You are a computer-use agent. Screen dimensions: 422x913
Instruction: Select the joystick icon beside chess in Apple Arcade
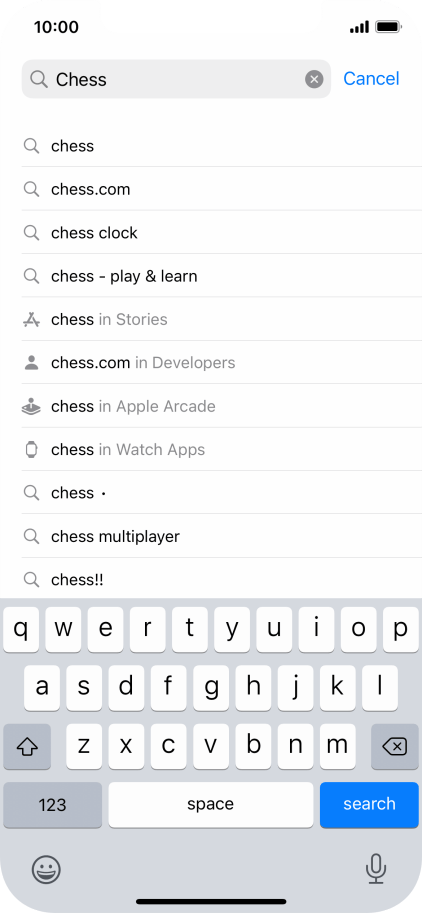tap(31, 406)
